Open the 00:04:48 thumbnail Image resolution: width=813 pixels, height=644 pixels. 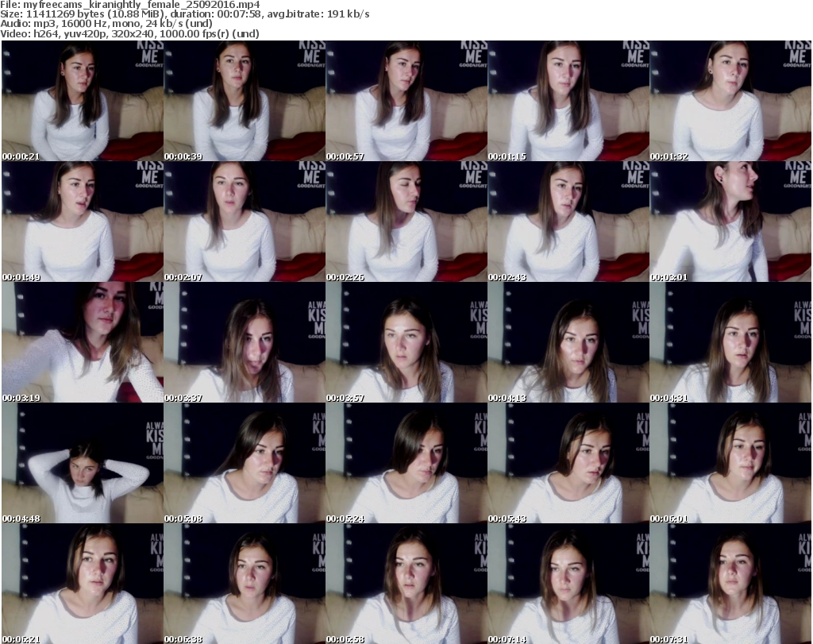83,463
